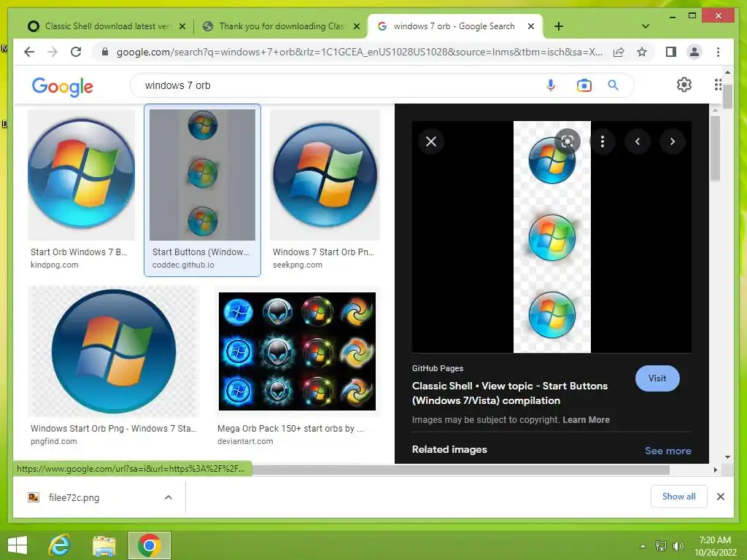Click the taskbar clock showing 7:20 AM
Image resolution: width=747 pixels, height=560 pixels.
pyautogui.click(x=715, y=546)
